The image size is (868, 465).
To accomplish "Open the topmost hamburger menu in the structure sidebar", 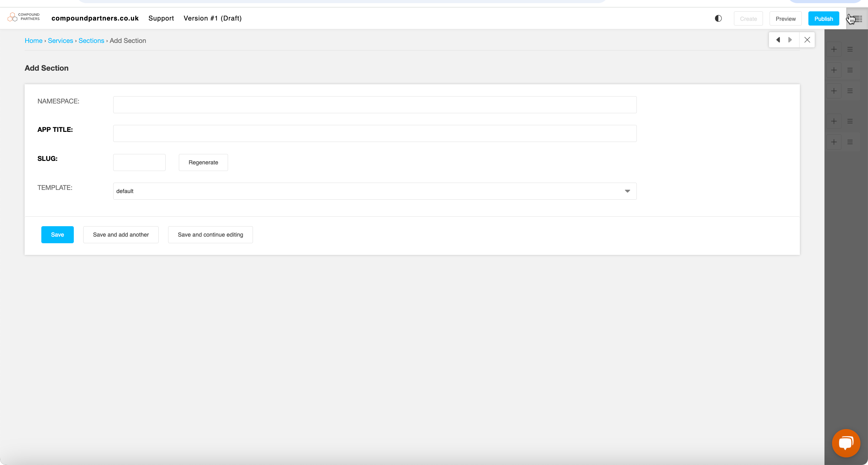I will 850,50.
